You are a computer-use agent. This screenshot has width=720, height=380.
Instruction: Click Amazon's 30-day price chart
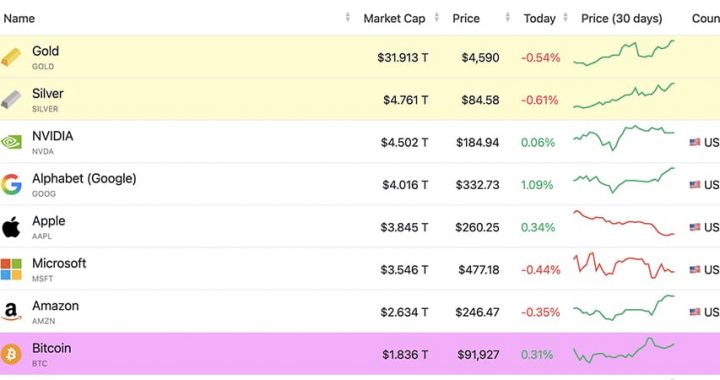tap(624, 307)
